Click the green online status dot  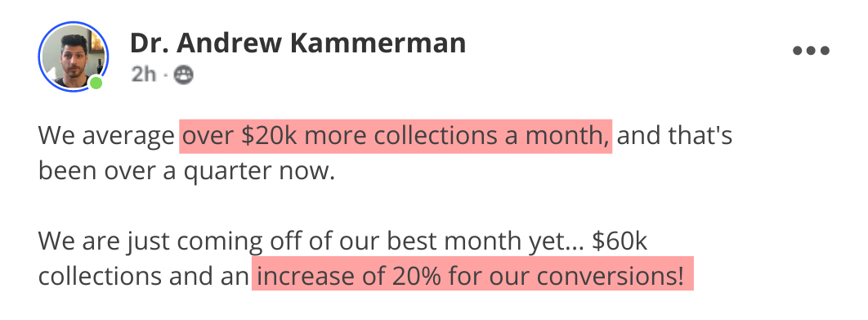tap(96, 83)
